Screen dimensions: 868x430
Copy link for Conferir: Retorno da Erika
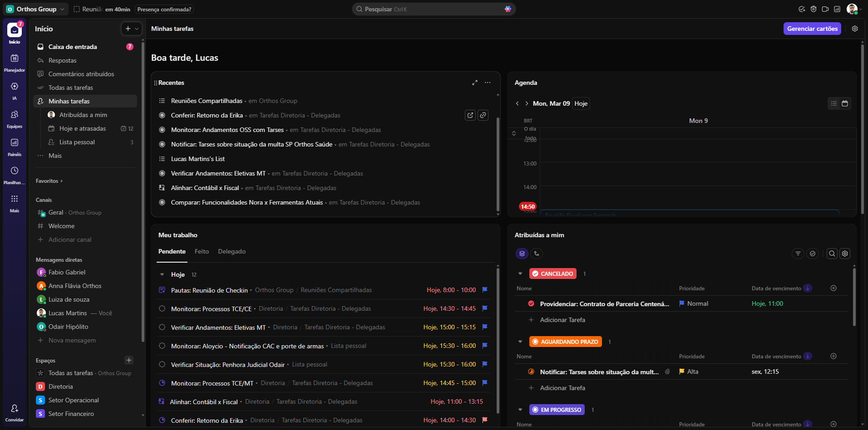483,115
